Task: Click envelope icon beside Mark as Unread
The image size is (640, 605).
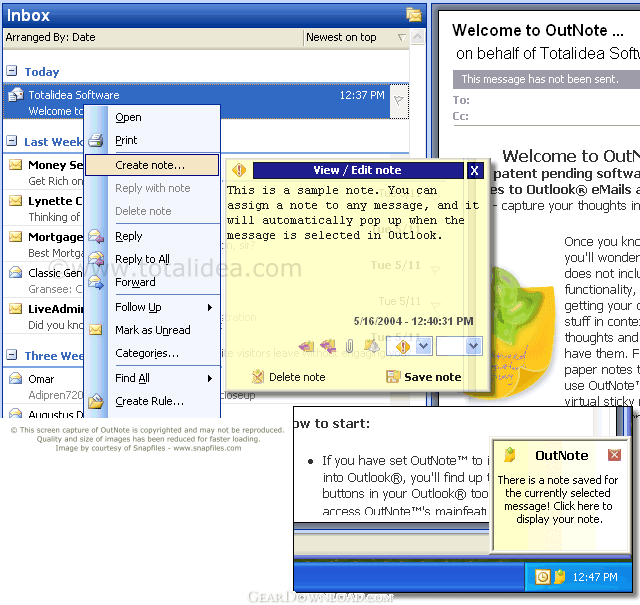Action: (x=96, y=329)
